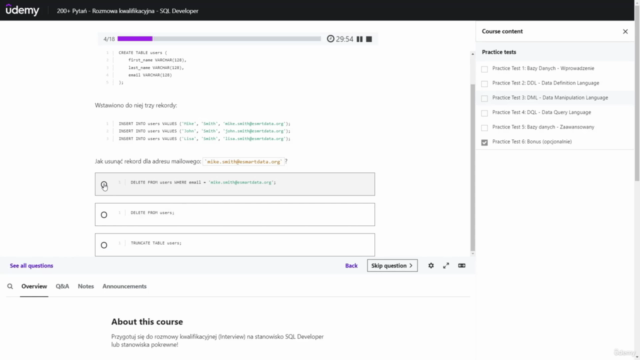
Task: Click the question panel vertical scrollbar
Action: tap(473, 167)
